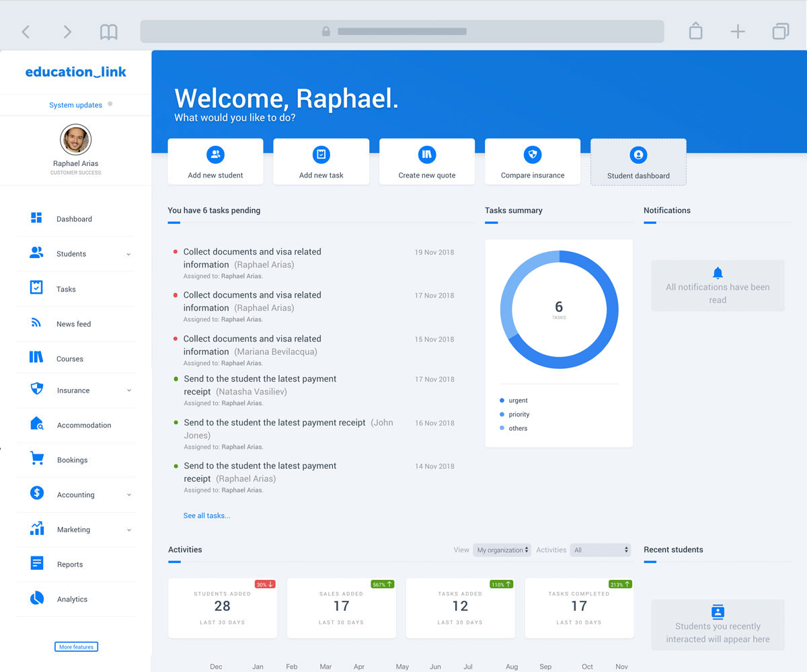Switch to the Dashboard section

click(36, 218)
